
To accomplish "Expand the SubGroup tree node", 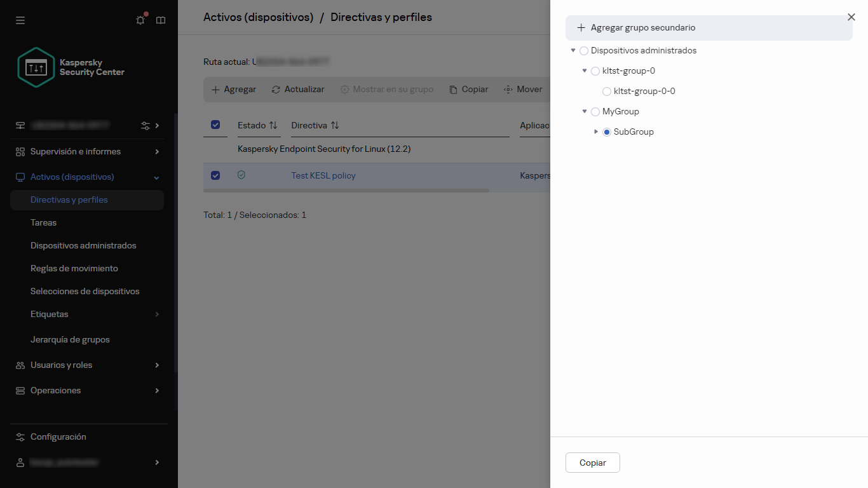I will tap(596, 132).
